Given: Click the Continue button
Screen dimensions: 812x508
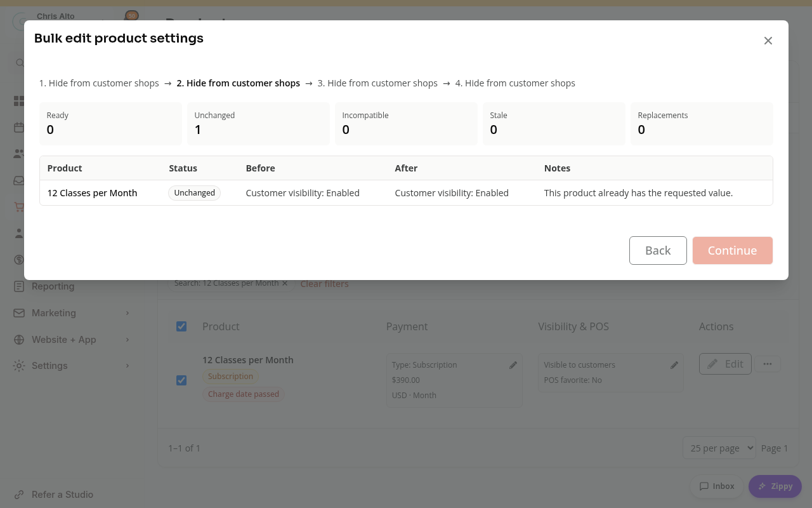Looking at the screenshot, I should pyautogui.click(x=733, y=250).
